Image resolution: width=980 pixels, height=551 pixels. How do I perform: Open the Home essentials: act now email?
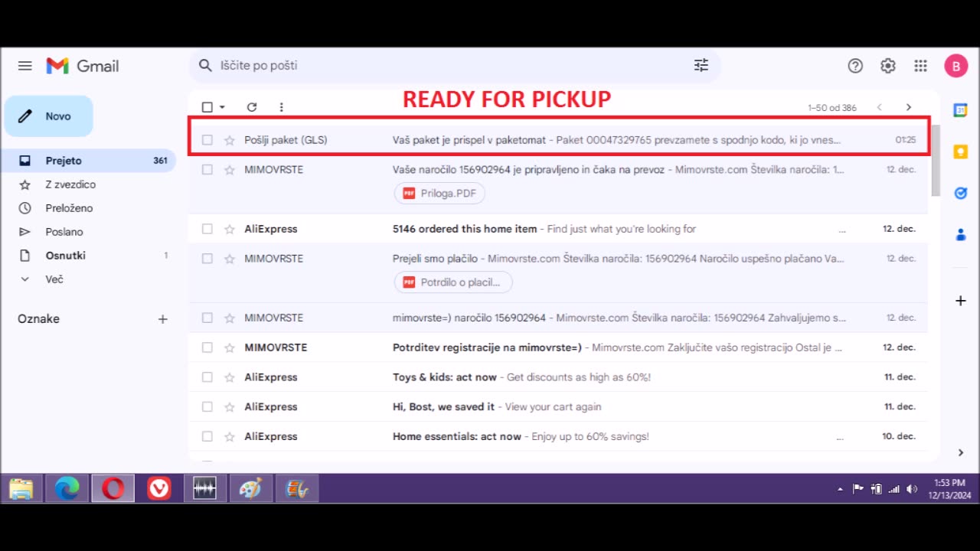pyautogui.click(x=558, y=436)
